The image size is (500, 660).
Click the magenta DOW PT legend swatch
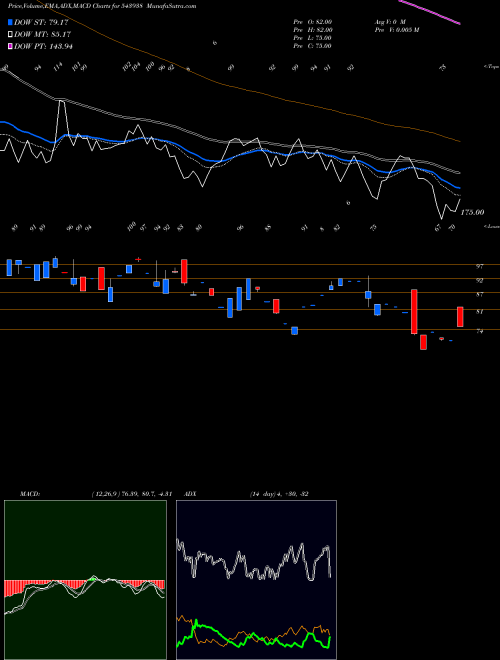tap(10, 46)
